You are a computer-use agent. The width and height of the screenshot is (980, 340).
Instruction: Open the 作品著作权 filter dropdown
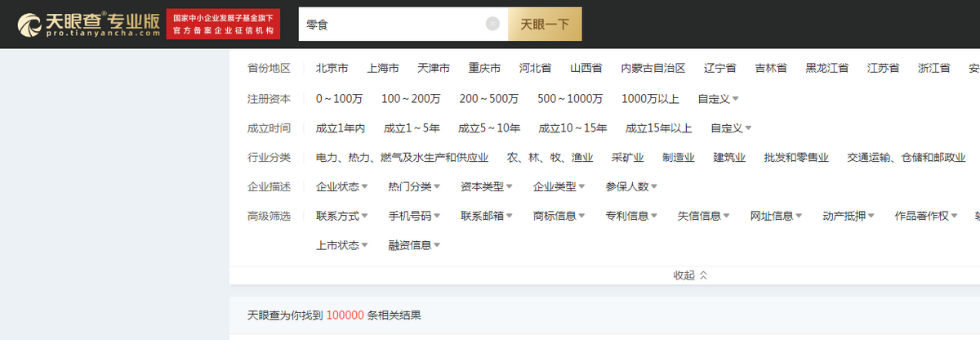click(x=926, y=217)
